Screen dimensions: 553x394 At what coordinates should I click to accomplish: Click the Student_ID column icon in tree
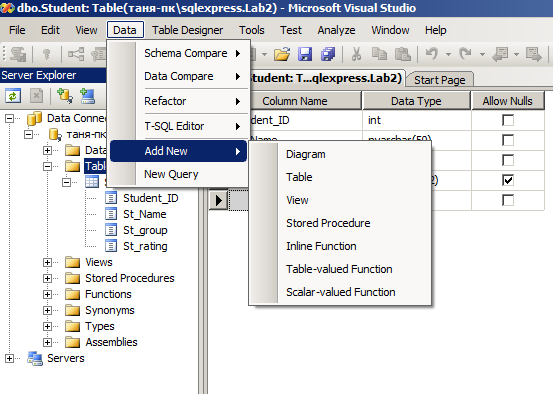(x=111, y=198)
